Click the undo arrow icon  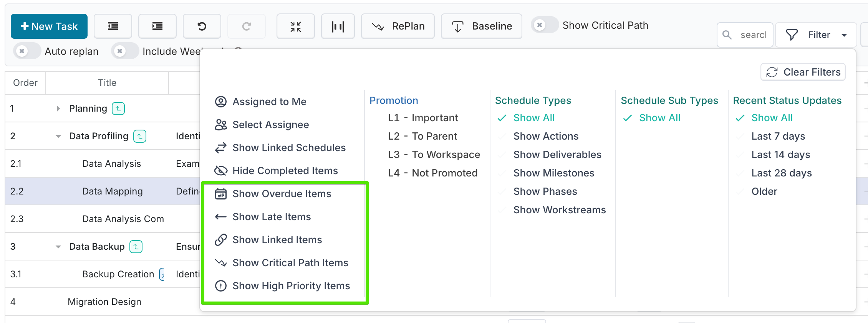202,26
